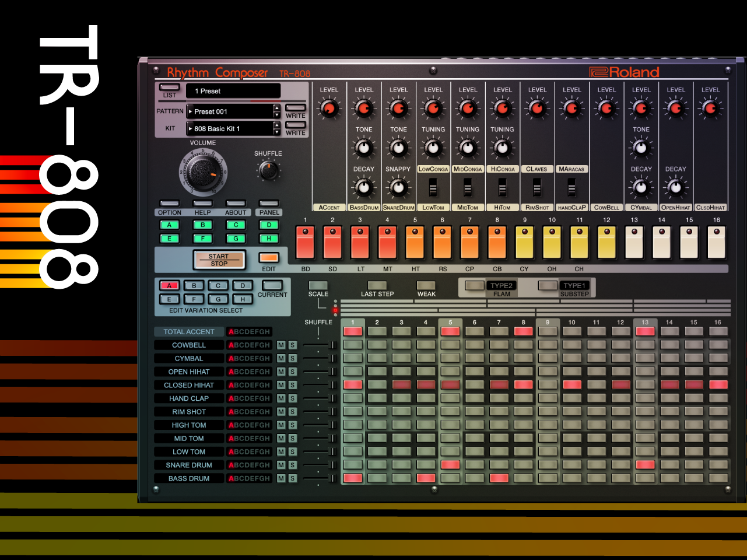The height and width of the screenshot is (560, 747).
Task: Click step button 5 (HT)
Action: pyautogui.click(x=415, y=242)
